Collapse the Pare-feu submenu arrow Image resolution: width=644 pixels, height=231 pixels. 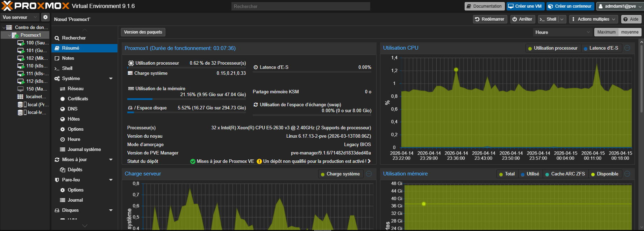click(111, 180)
